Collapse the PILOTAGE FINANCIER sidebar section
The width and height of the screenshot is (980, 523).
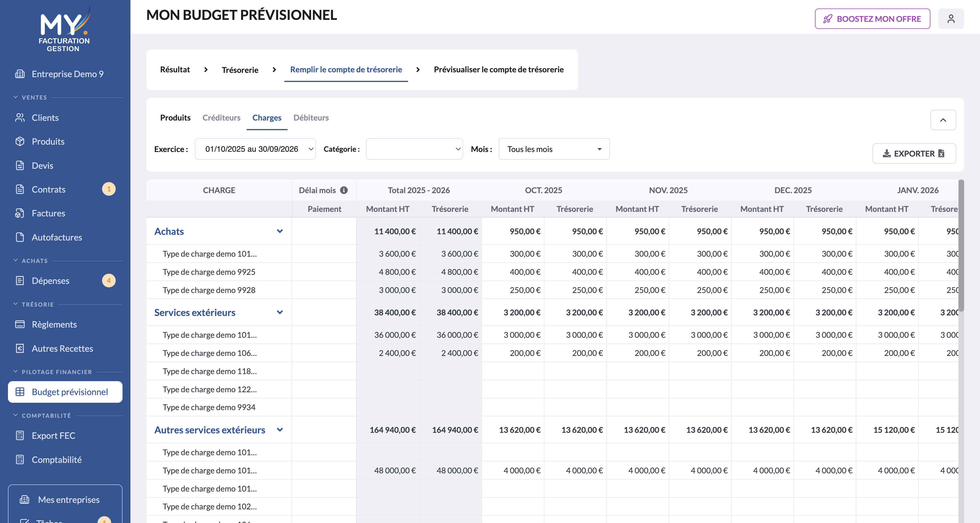click(16, 372)
